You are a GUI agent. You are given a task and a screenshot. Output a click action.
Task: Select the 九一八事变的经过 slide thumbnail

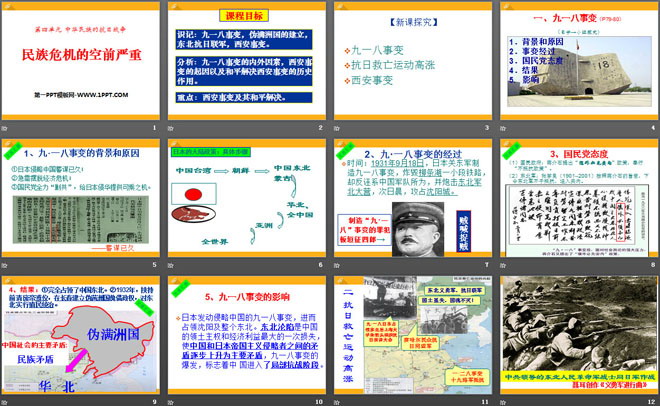pyautogui.click(x=413, y=198)
